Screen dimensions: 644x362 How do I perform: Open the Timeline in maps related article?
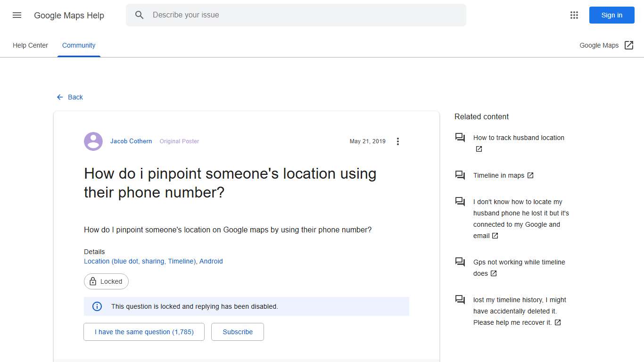[498, 175]
